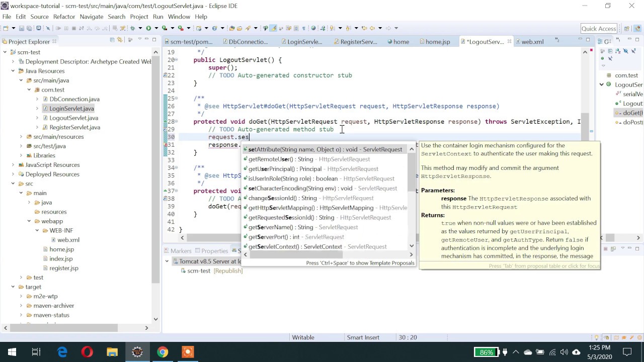644x362 pixels.
Task: Click the External Tools run icon
Action: point(181,28)
